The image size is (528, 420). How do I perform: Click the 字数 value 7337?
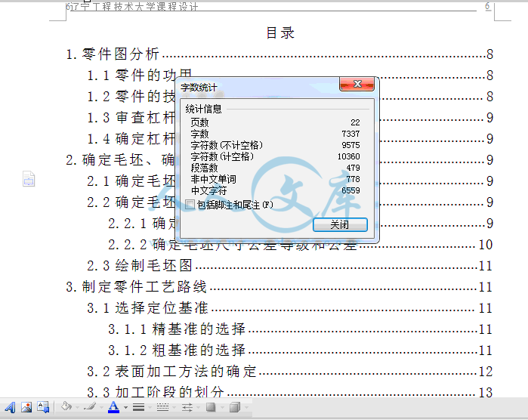(x=351, y=134)
